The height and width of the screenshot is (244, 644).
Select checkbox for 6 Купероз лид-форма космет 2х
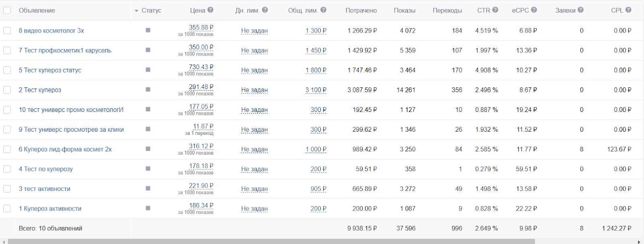pyautogui.click(x=7, y=149)
